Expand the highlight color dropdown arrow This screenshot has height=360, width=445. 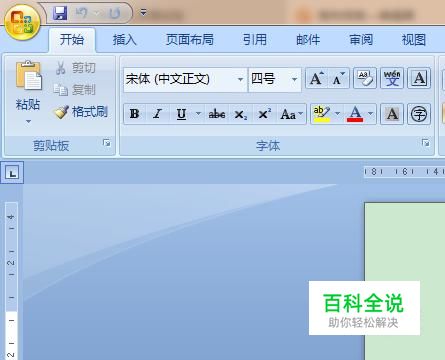tap(338, 114)
